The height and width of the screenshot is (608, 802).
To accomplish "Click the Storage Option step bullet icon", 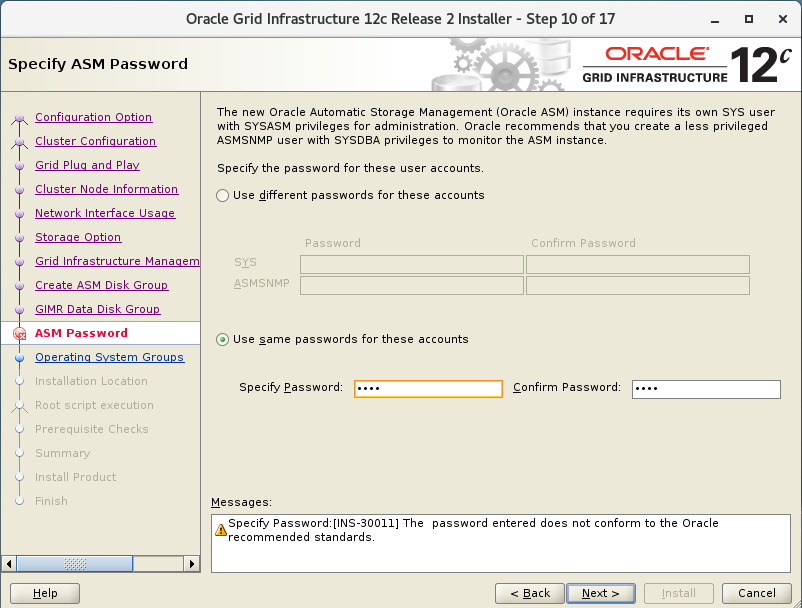I will point(19,238).
